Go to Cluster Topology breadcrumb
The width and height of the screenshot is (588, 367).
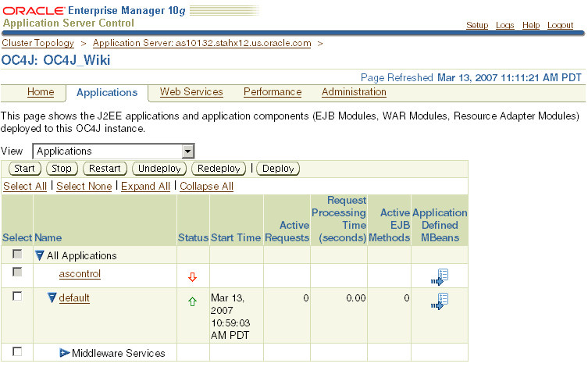[x=38, y=43]
